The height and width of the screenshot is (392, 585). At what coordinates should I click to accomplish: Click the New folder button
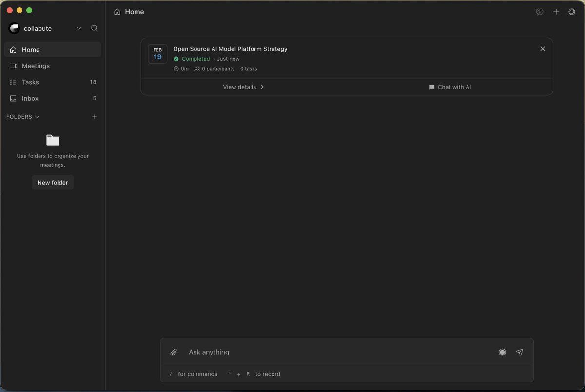point(53,183)
